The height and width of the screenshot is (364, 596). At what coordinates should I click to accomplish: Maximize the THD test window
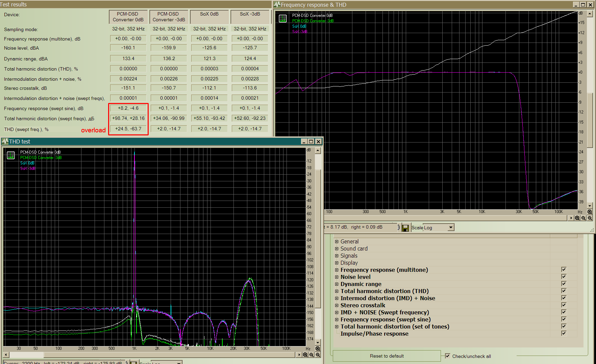[311, 141]
